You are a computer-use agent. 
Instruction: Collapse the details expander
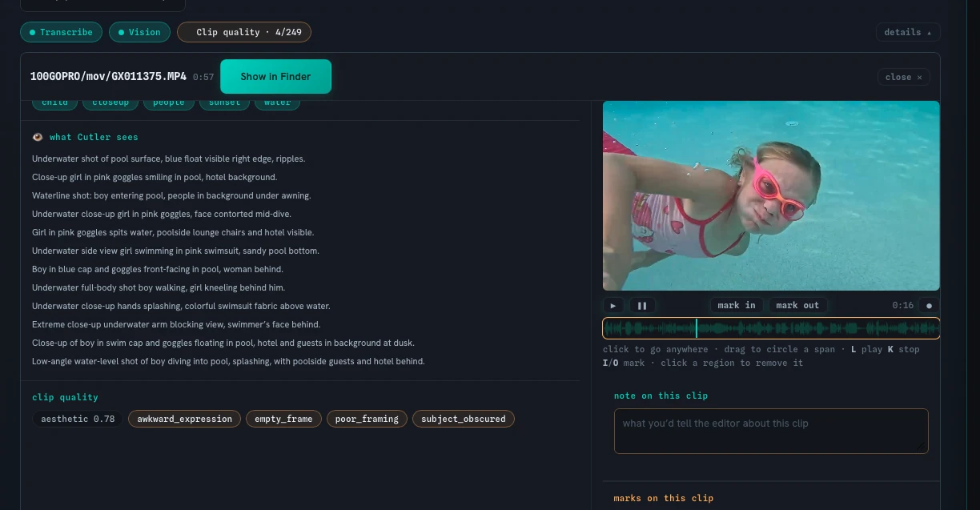(908, 32)
